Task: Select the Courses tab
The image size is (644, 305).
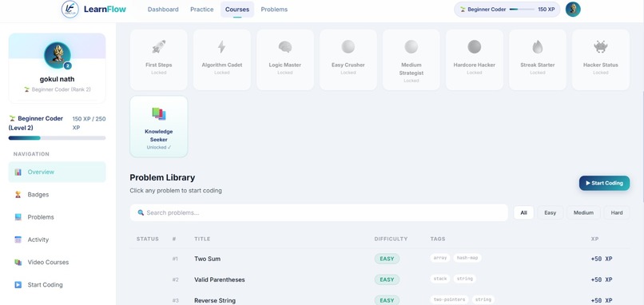Action: point(237,10)
